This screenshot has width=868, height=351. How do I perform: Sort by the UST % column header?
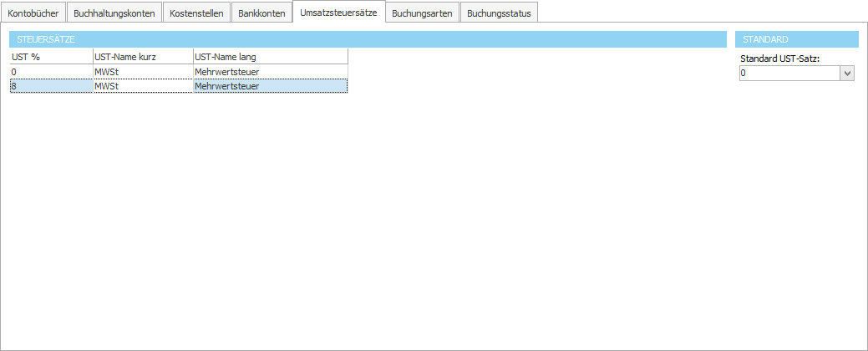pos(50,57)
